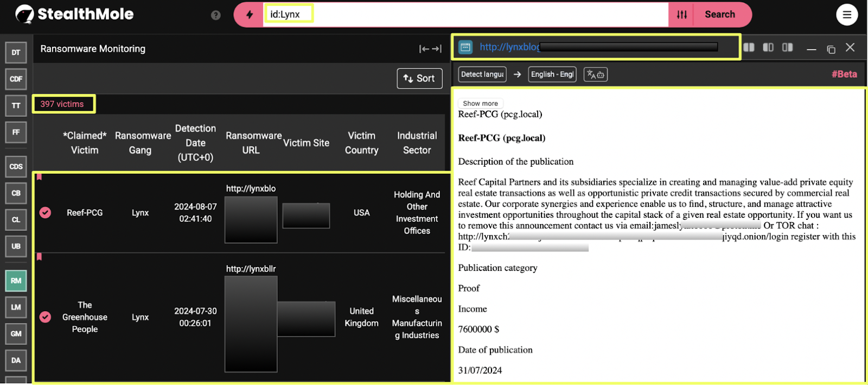Click the translate language icon button
Viewport: 868px width, 385px height.
(596, 74)
